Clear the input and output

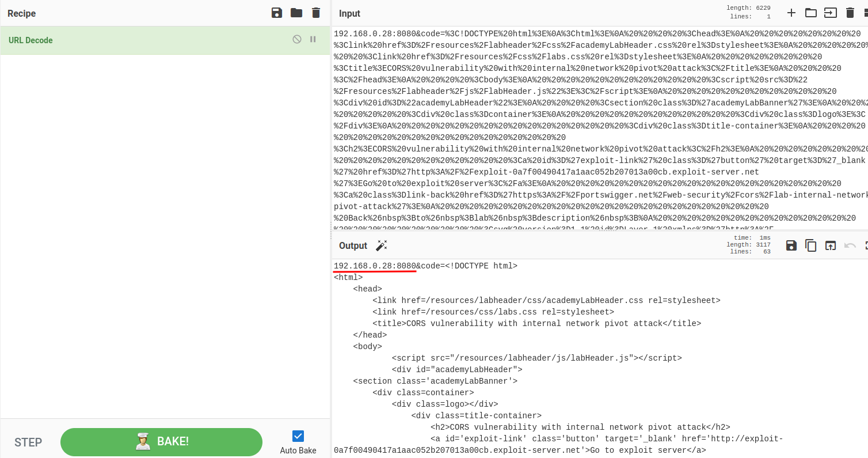coord(850,13)
